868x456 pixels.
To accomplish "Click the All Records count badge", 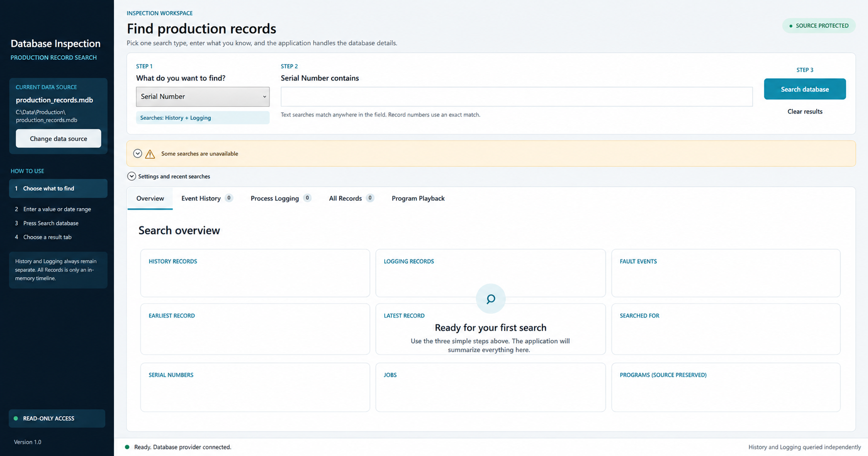I will click(x=370, y=198).
